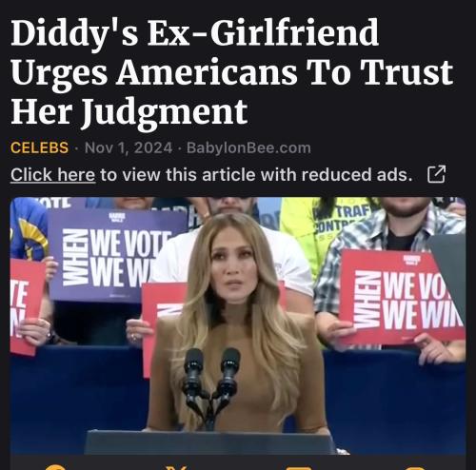The width and height of the screenshot is (476, 470).
Task: Open the external link arrow icon
Action: tap(437, 174)
